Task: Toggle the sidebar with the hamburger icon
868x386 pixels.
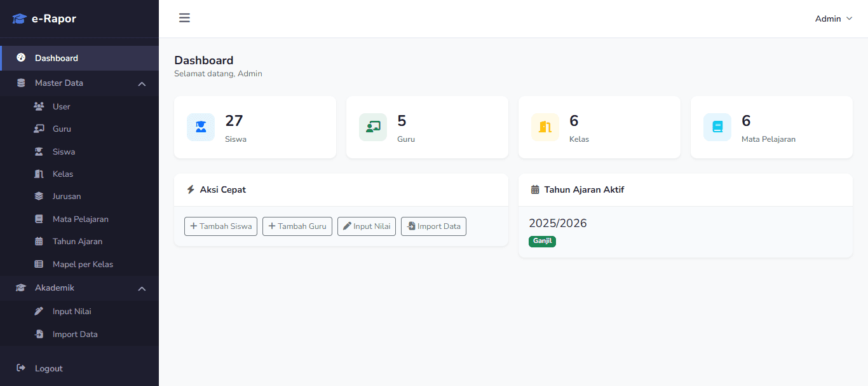Action: point(184,18)
